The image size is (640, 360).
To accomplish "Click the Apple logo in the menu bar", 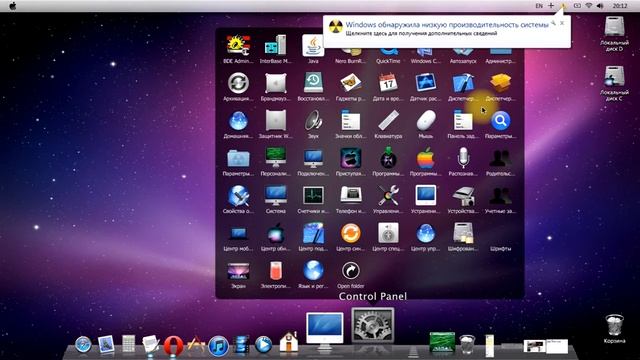I will tap(13, 6).
